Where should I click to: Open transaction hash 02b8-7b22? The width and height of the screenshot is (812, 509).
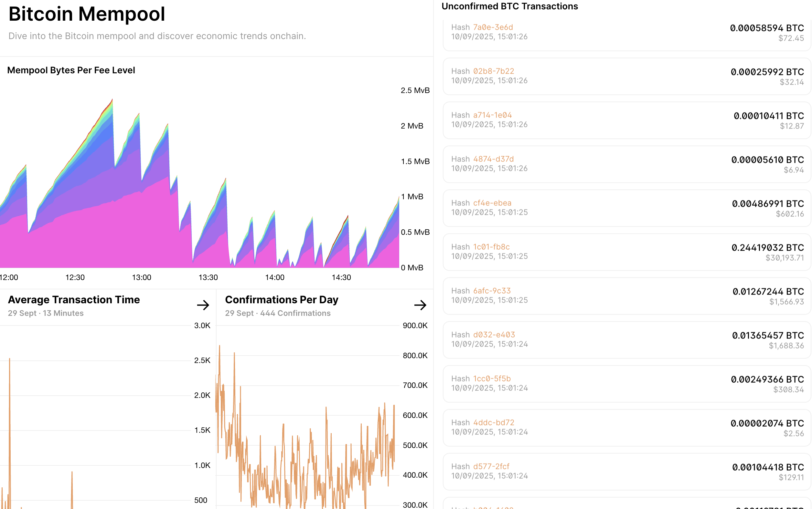click(x=494, y=71)
